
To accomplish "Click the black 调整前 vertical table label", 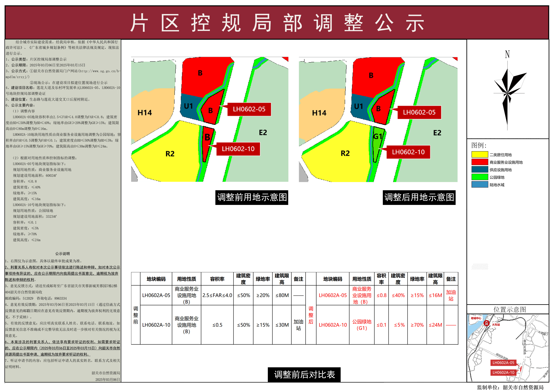I will [136, 315].
